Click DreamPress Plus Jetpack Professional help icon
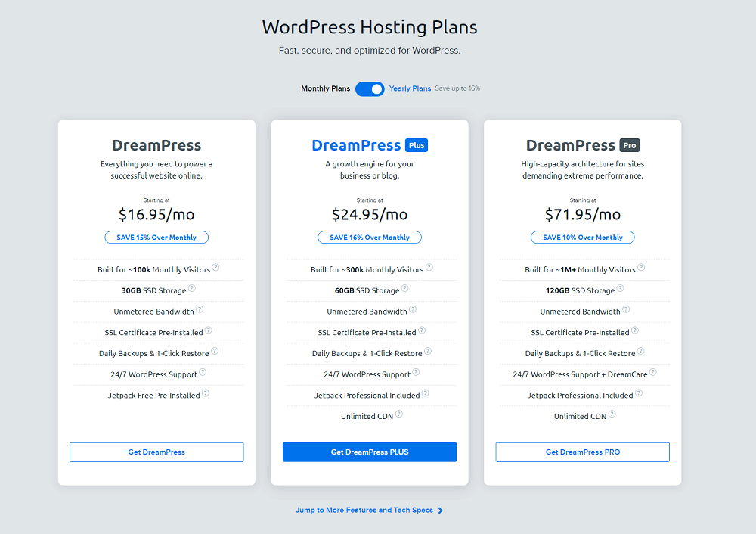The image size is (756, 534). 425,393
